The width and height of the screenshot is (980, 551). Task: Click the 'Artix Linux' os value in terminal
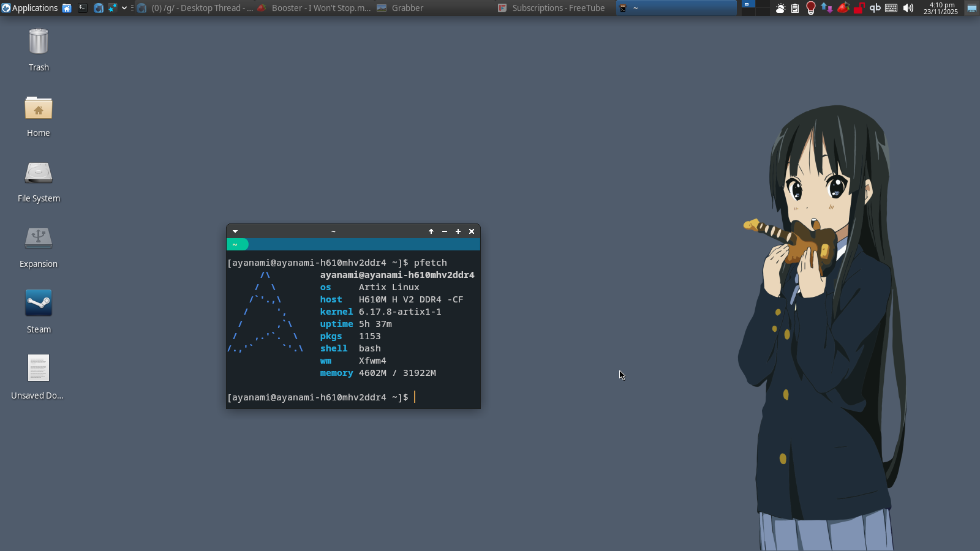point(389,287)
